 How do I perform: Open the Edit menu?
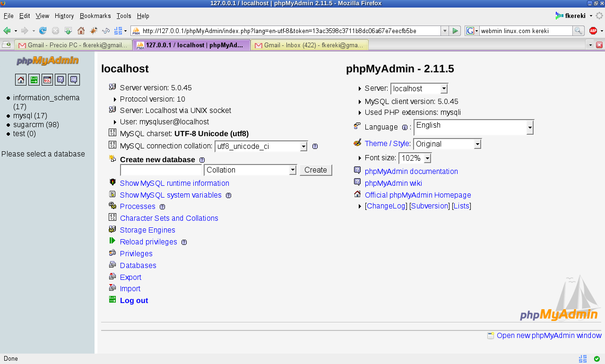(25, 16)
